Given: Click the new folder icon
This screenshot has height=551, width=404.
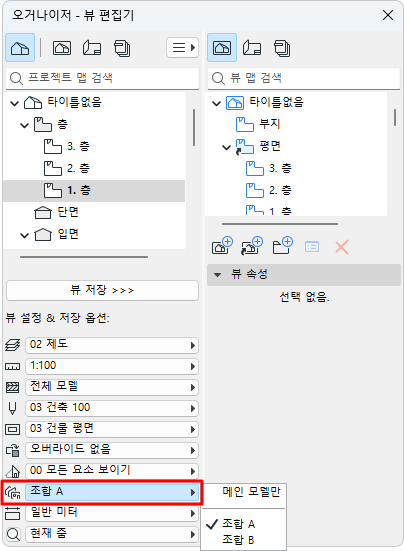Looking at the screenshot, I should 283,246.
